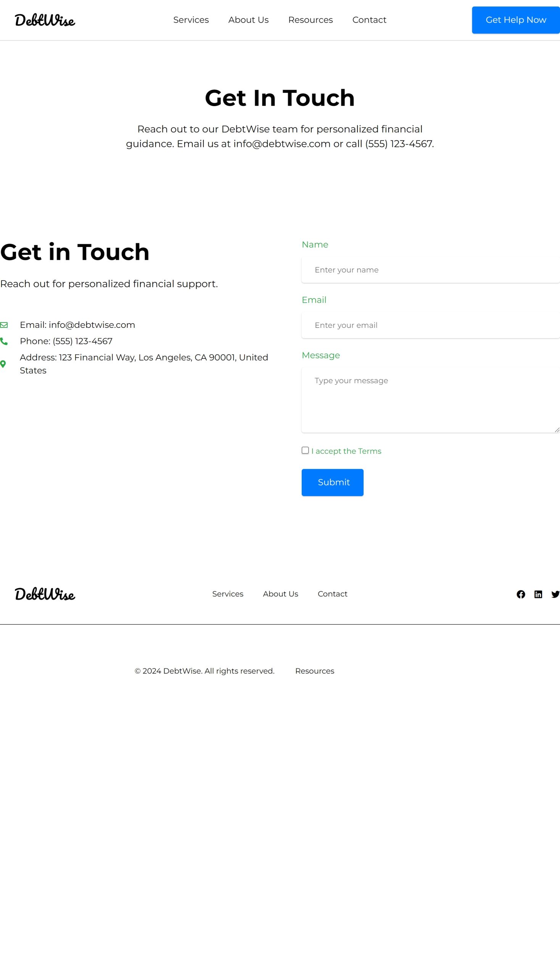Click the 'Get In Touch' main heading
Viewport: 560px width, 977px height.
pos(280,98)
